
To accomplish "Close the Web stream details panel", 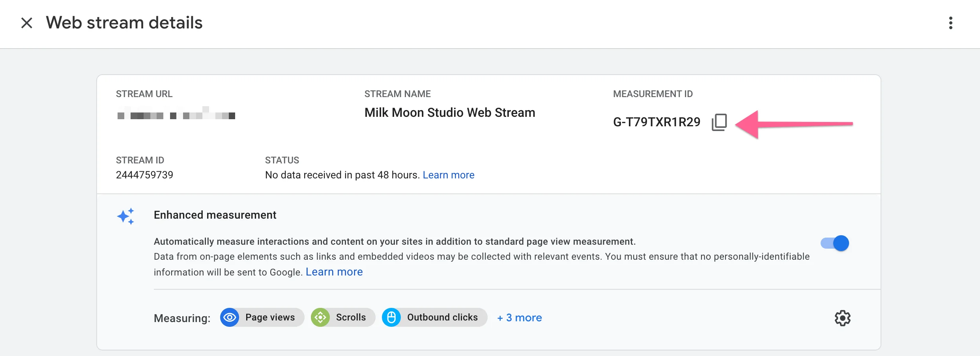I will [27, 23].
